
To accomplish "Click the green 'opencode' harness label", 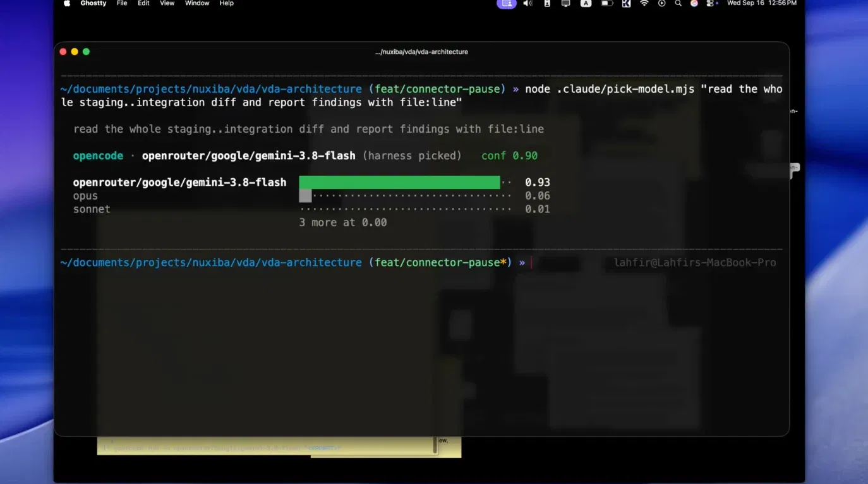I will (98, 155).
